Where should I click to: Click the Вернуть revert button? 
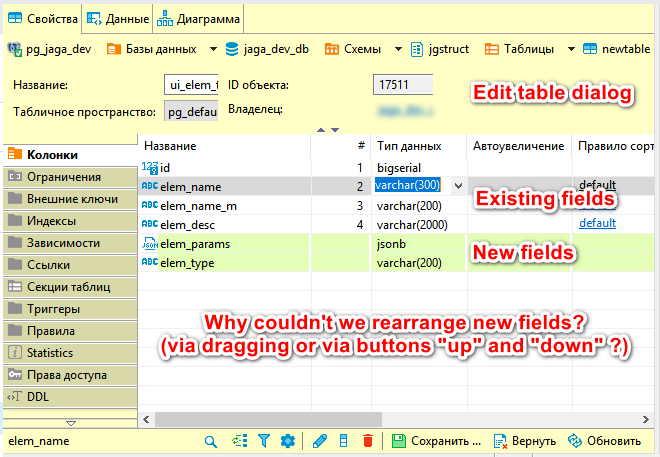tap(524, 441)
